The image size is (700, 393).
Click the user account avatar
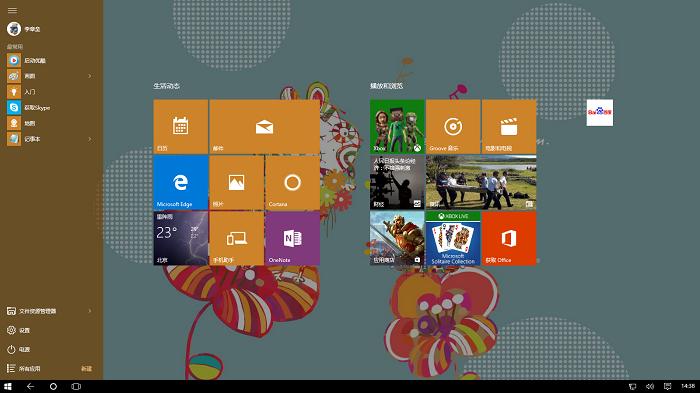14,29
